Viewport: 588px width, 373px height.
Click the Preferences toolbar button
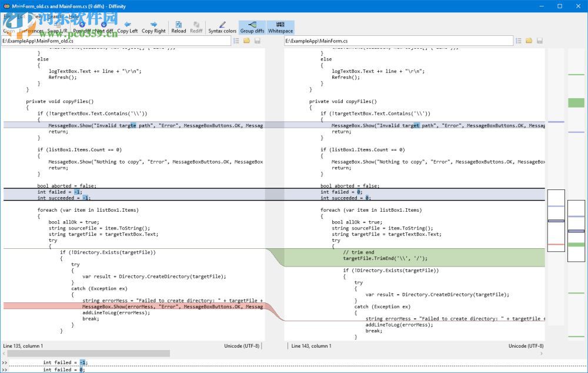pos(31,27)
